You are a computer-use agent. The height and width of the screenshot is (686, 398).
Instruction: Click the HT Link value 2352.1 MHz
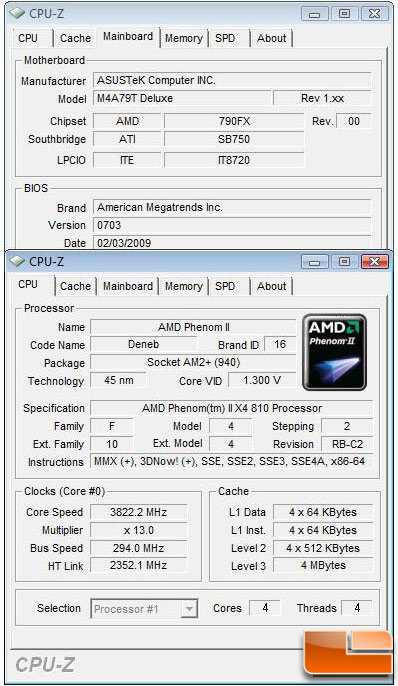(x=139, y=566)
